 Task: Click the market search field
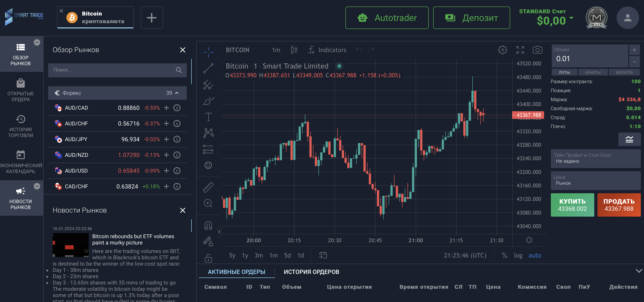117,70
